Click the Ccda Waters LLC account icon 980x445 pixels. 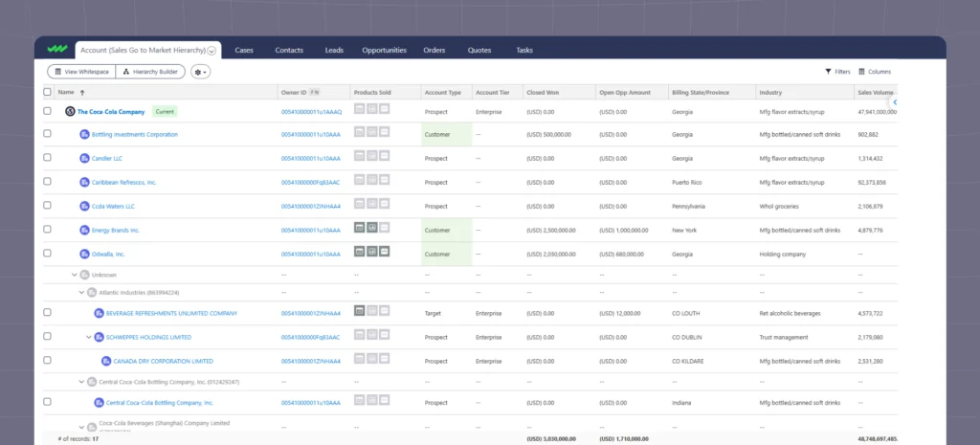84,207
